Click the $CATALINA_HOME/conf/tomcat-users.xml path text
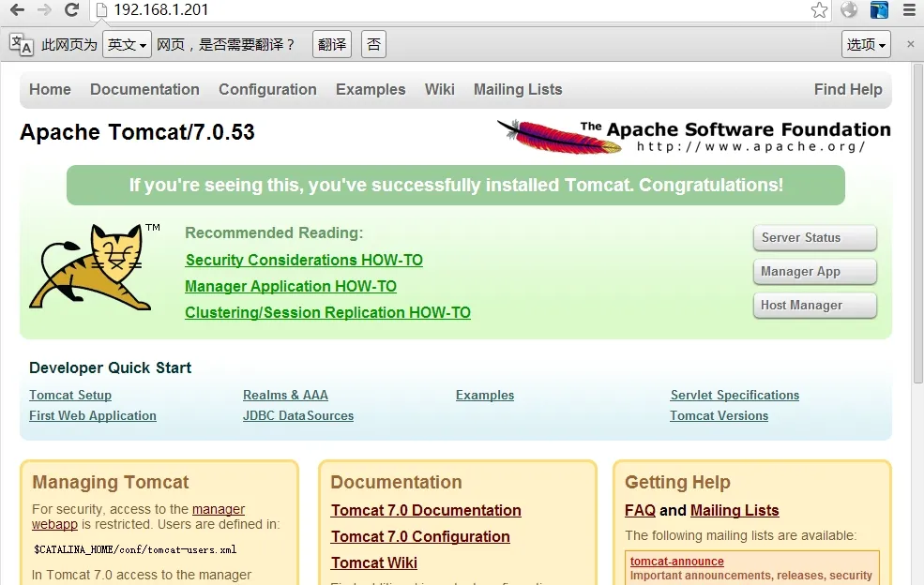Image resolution: width=924 pixels, height=585 pixels. pyautogui.click(x=135, y=549)
